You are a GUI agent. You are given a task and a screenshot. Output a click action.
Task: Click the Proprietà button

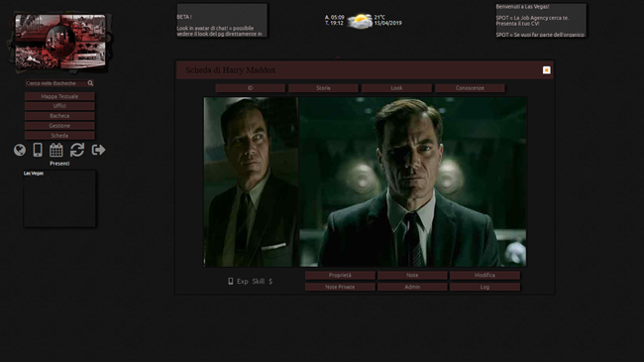(x=340, y=275)
